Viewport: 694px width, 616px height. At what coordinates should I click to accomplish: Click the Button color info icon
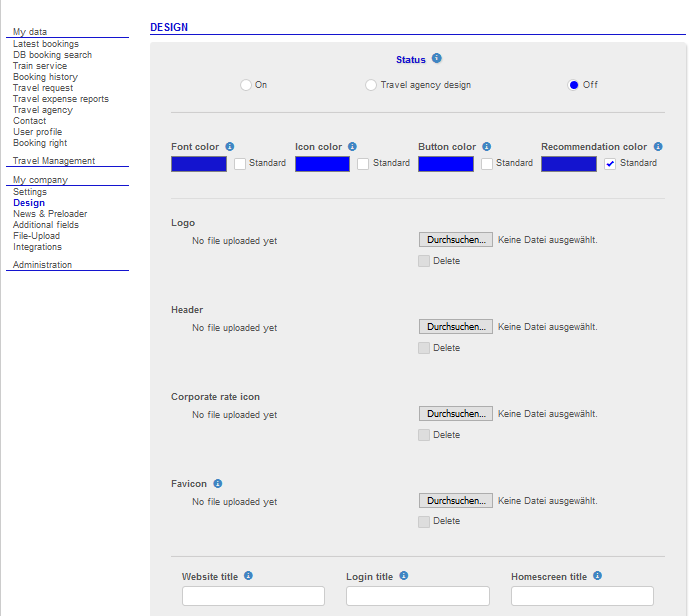coord(486,146)
